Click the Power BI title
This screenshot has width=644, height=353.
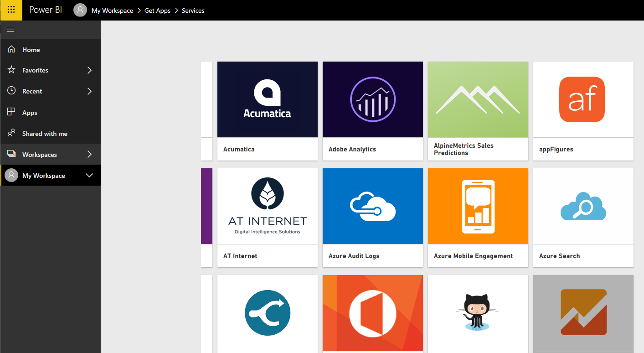[x=46, y=10]
